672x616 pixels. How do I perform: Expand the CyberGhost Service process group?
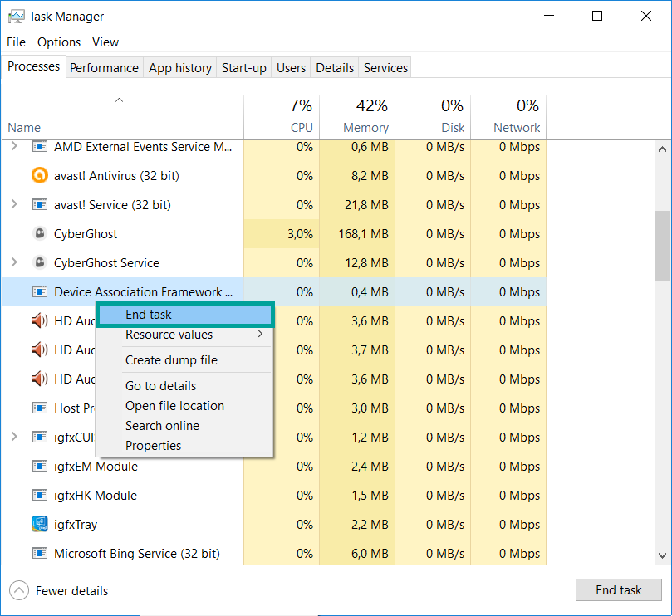14,263
